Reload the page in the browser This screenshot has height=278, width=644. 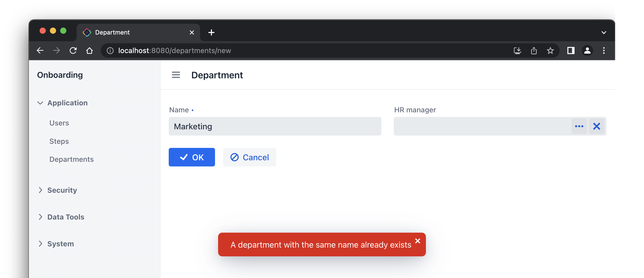coord(73,50)
